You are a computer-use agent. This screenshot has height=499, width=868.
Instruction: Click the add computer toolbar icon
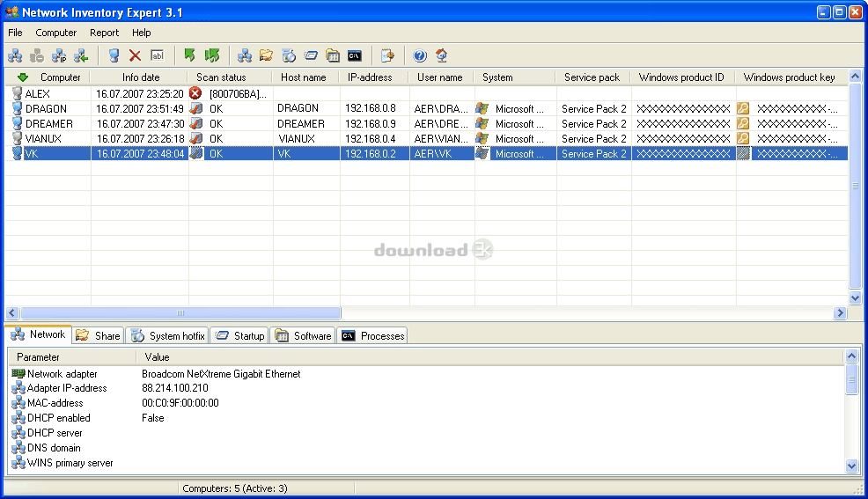114,55
